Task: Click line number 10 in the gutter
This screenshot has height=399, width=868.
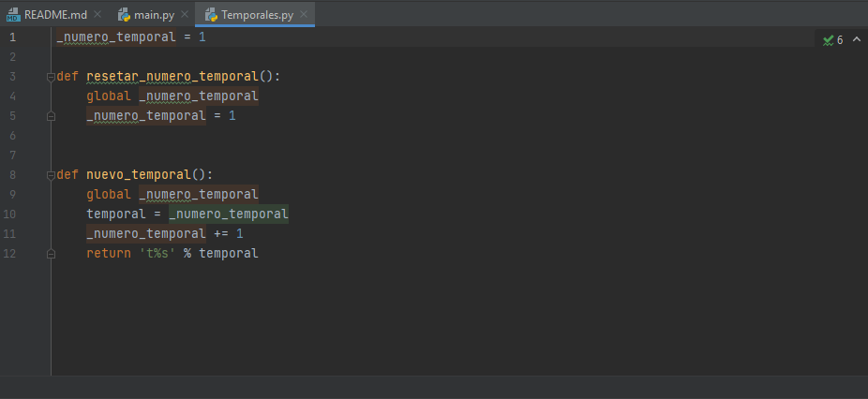Action: coord(9,214)
